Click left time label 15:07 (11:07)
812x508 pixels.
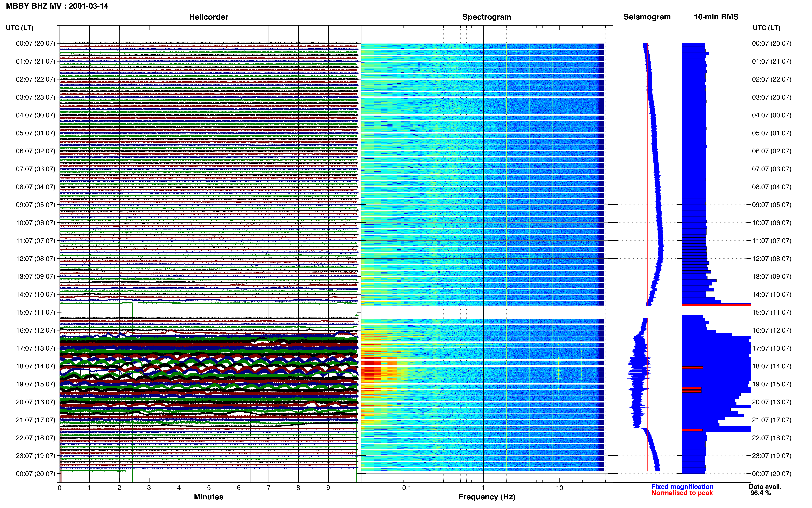coord(35,313)
